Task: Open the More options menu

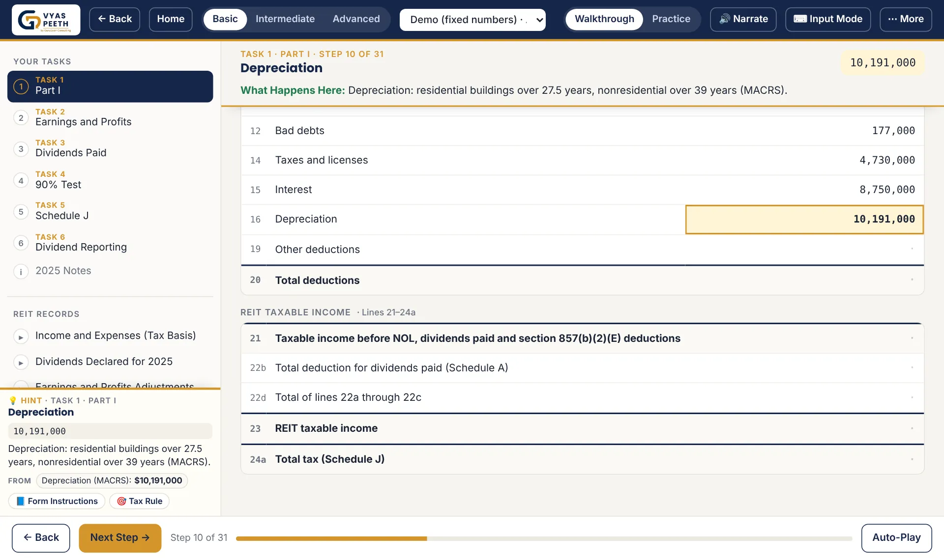Action: pos(906,19)
